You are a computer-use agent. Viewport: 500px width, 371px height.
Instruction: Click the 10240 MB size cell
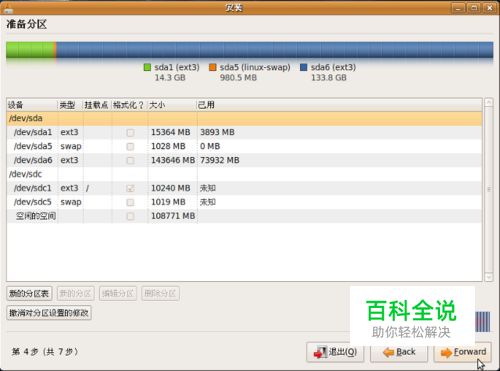point(171,188)
